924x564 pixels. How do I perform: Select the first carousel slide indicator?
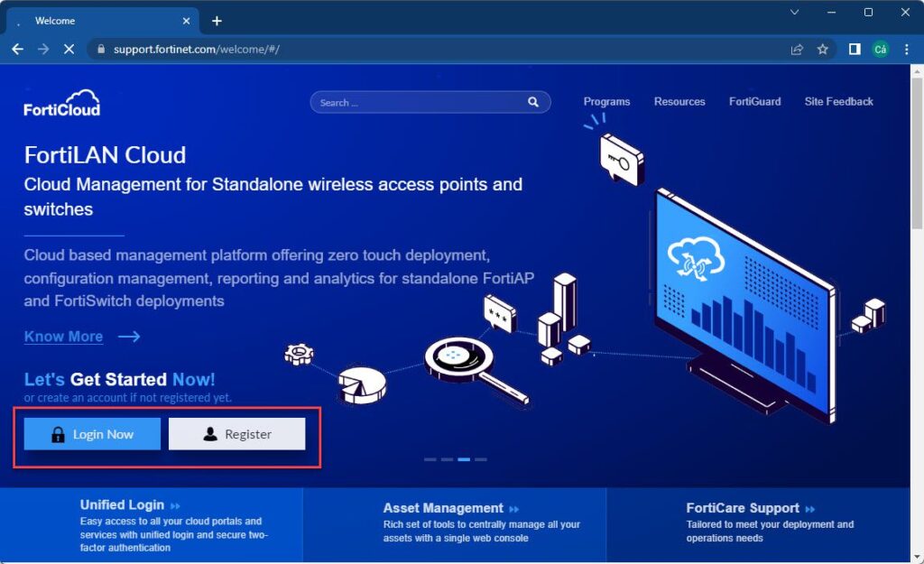pyautogui.click(x=430, y=459)
